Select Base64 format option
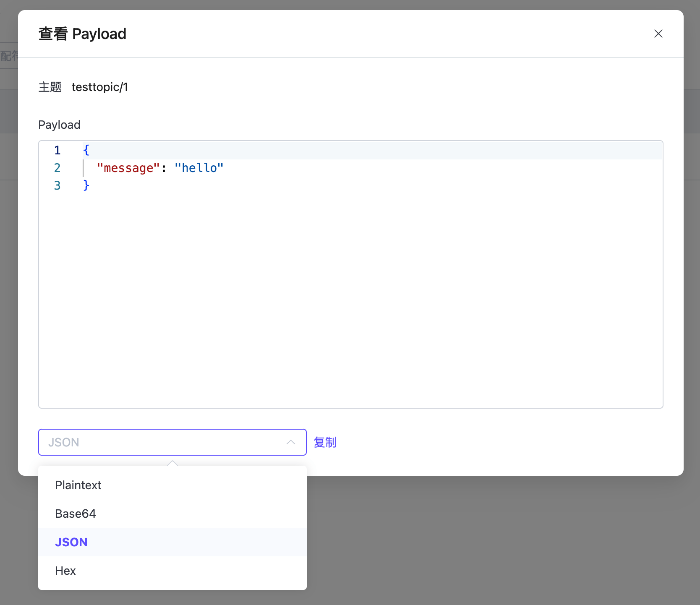 [x=76, y=514]
